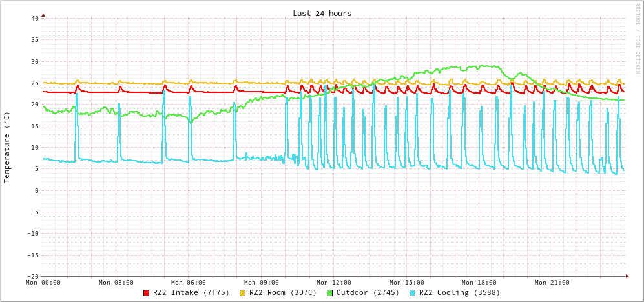Image resolution: width=644 pixels, height=302 pixels.
Task: Click the -20 value on the temperature axis
Action: coord(32,276)
